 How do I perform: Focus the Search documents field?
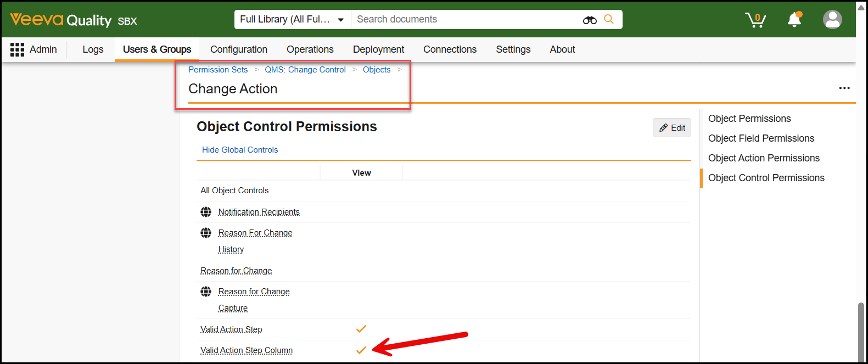click(x=467, y=19)
